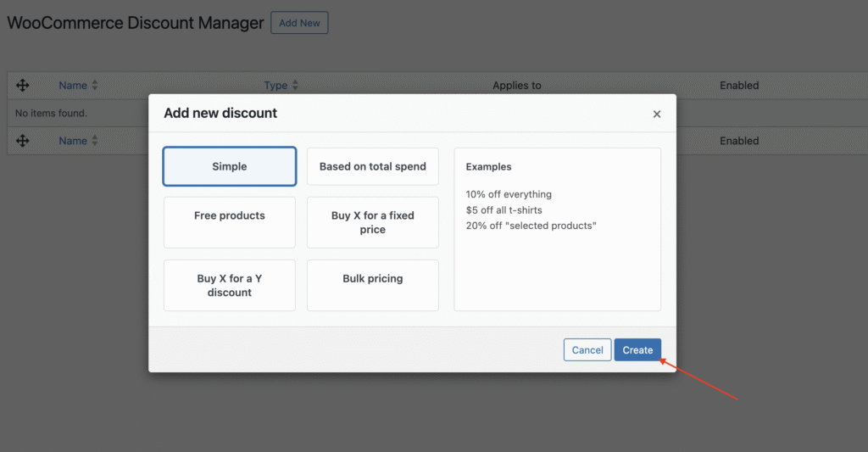Sort by Type in the table header

pos(281,86)
